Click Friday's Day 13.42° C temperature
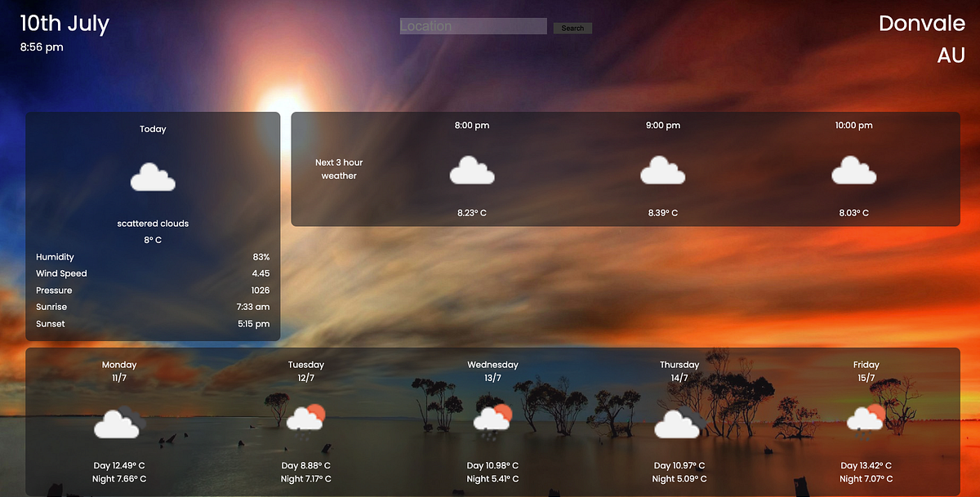 (x=866, y=465)
